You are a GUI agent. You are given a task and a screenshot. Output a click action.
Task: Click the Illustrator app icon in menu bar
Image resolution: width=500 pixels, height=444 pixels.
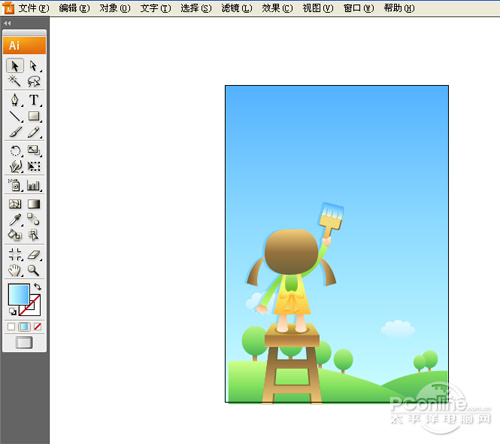(8, 8)
